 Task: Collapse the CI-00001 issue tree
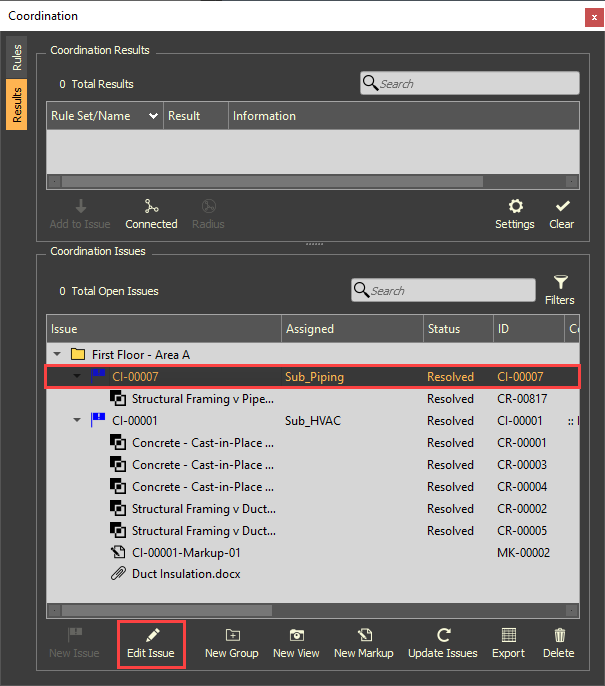tap(77, 421)
